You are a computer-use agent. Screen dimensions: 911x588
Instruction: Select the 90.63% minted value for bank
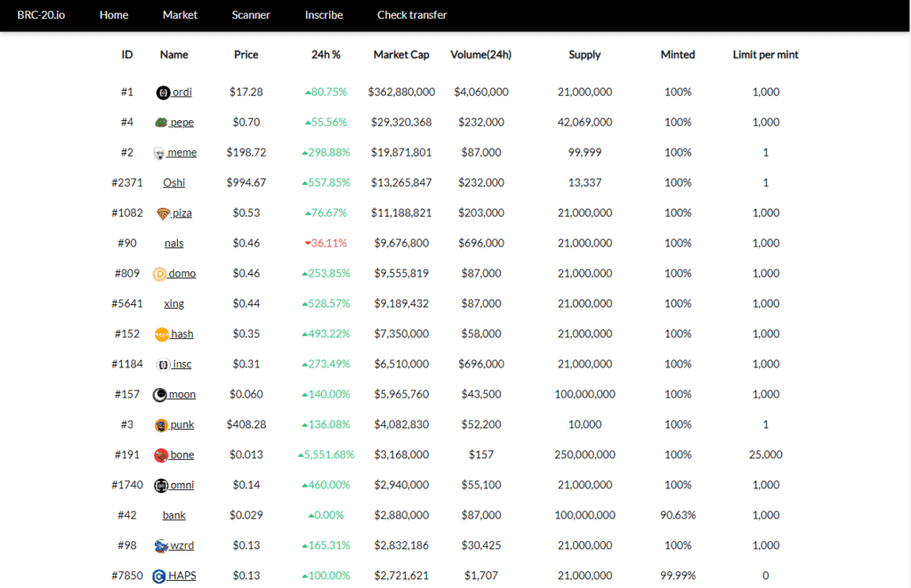pos(678,515)
